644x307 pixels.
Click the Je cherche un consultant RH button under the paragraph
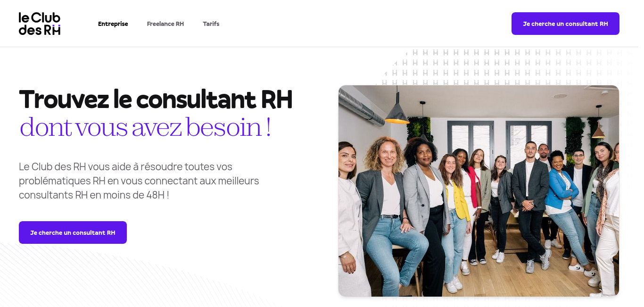pyautogui.click(x=73, y=232)
